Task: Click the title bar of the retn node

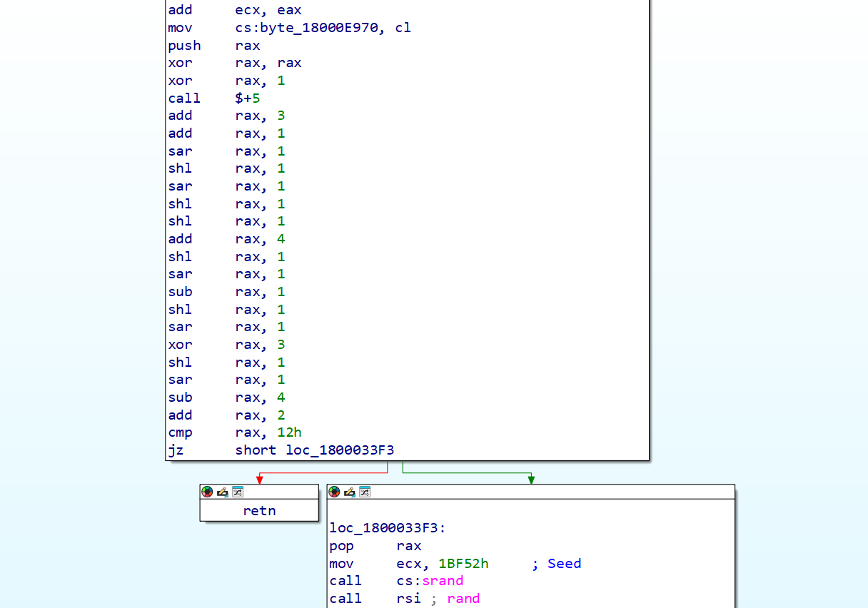Action: point(259,492)
